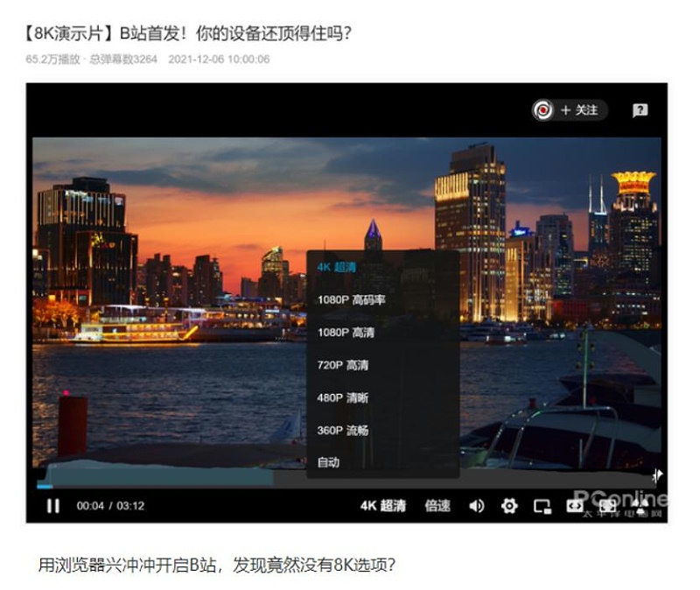This screenshot has height=590, width=700.
Task: Open the 4K 超清 quality dropdown
Action: pyautogui.click(x=382, y=506)
